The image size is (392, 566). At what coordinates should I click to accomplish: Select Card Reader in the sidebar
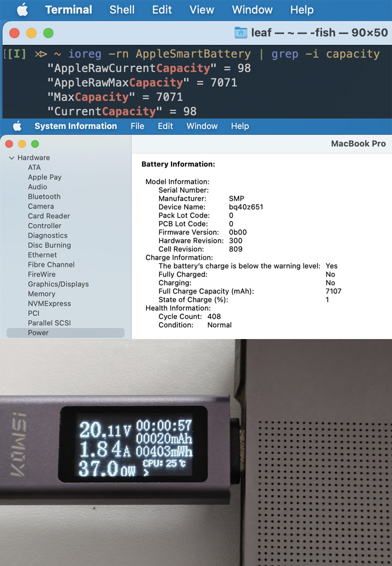[x=48, y=216]
